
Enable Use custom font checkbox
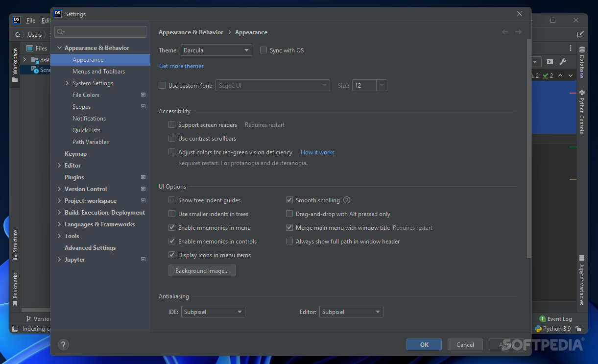[162, 85]
